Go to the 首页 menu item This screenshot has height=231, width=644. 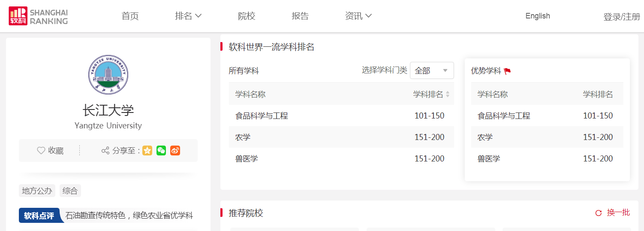pos(130,16)
